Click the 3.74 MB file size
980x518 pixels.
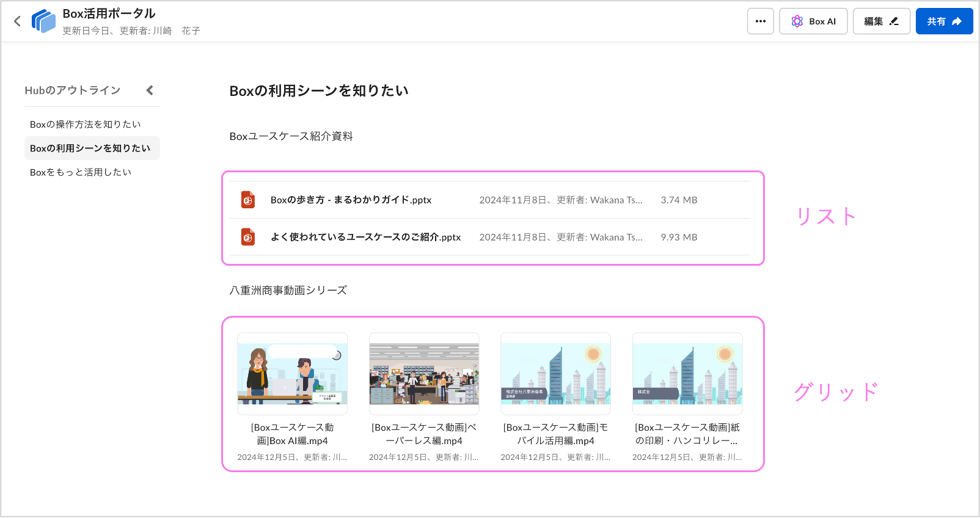(679, 200)
